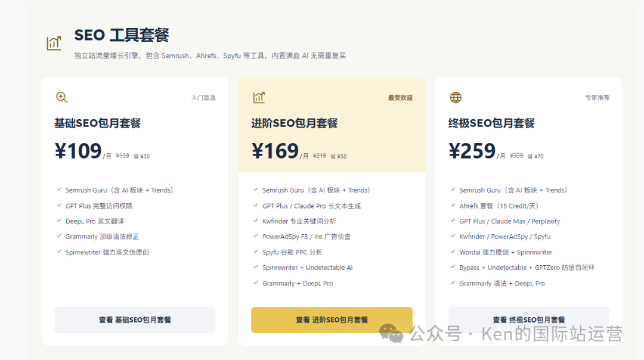Click the magnifier icon on the 基础SEO card
This screenshot has height=360, width=644.
coord(61,97)
